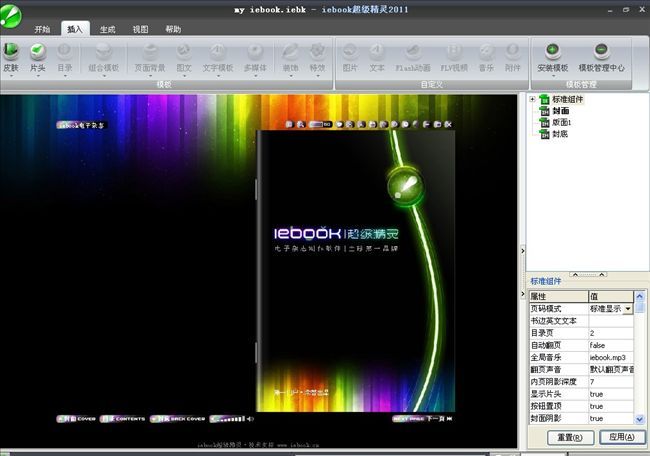Image resolution: width=650 pixels, height=456 pixels.
Task: Open the 装饰 (decoration) feather icon
Action: [290, 51]
